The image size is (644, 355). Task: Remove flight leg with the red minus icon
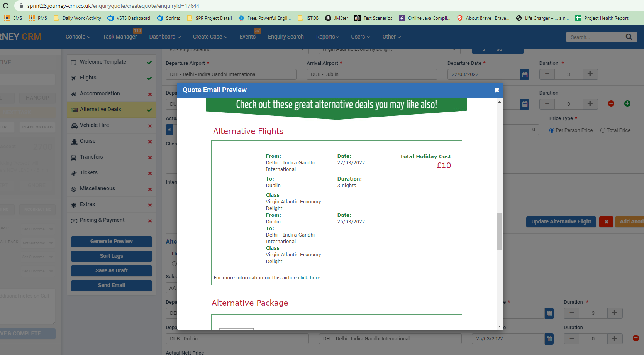coord(611,103)
